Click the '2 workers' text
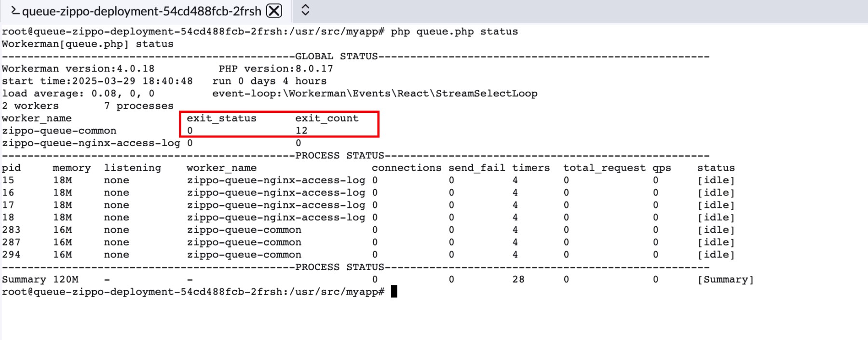The image size is (868, 340). click(30, 106)
